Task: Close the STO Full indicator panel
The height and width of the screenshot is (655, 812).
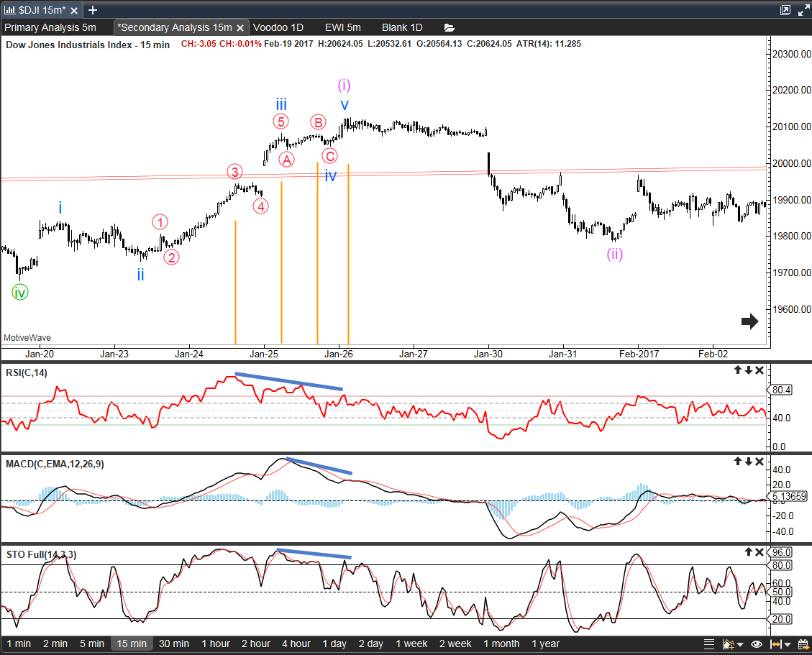Action: pos(759,552)
